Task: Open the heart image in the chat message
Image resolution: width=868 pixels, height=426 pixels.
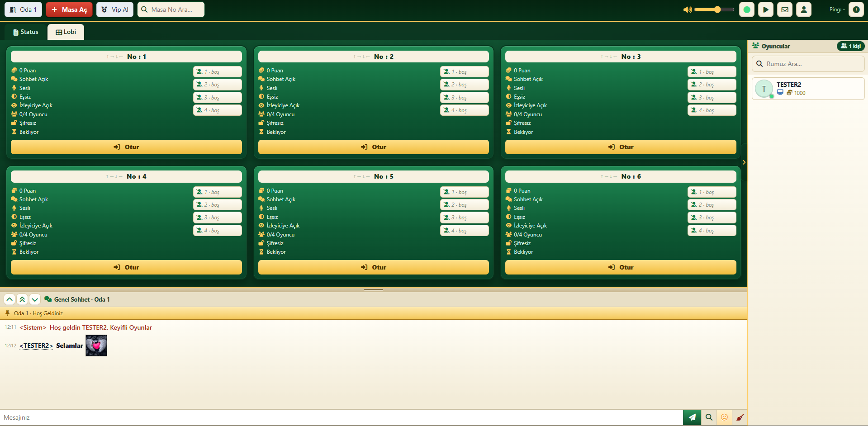Action: (96, 346)
